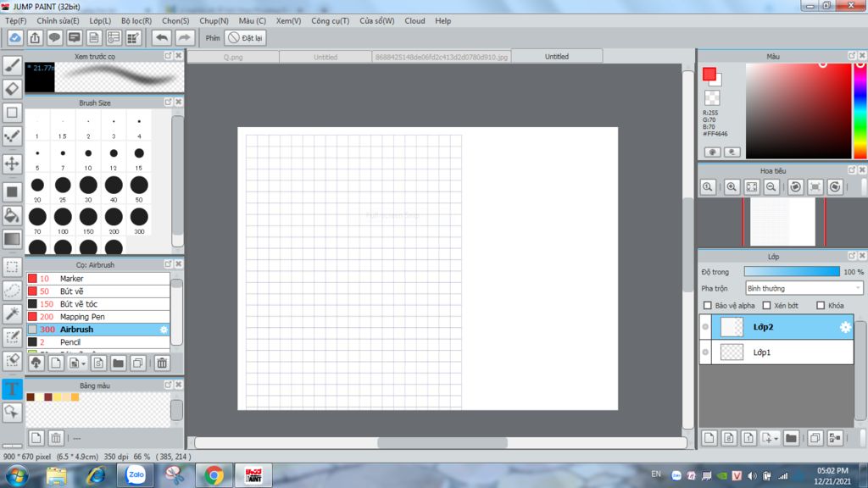Click the transparent color swatch

(x=712, y=98)
